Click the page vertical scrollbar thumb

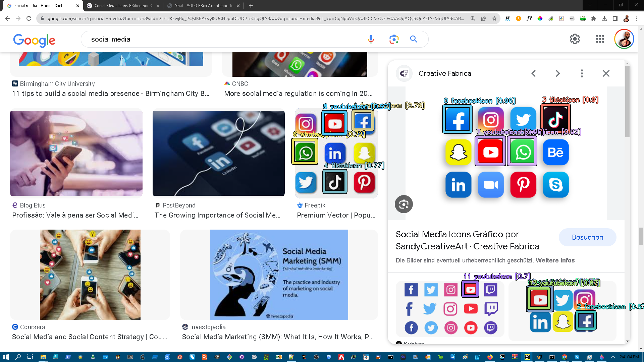pyautogui.click(x=641, y=236)
